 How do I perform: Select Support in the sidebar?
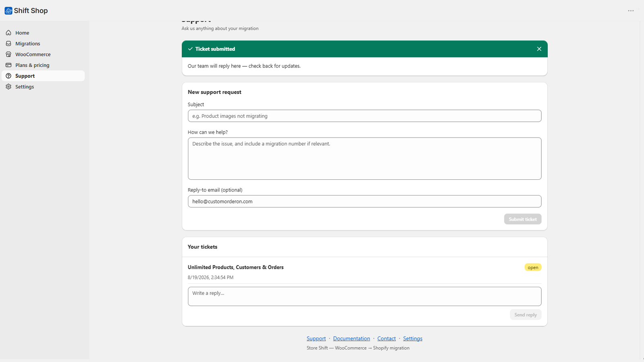click(x=43, y=76)
